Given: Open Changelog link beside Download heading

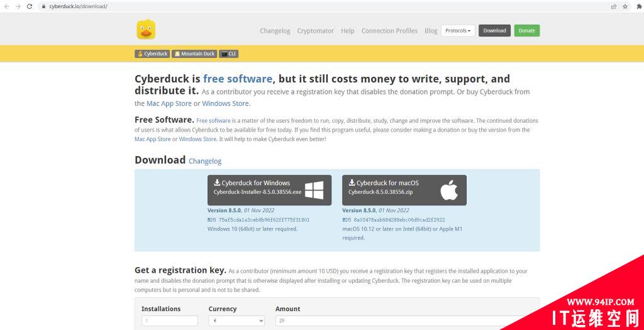Looking at the screenshot, I should pos(205,161).
